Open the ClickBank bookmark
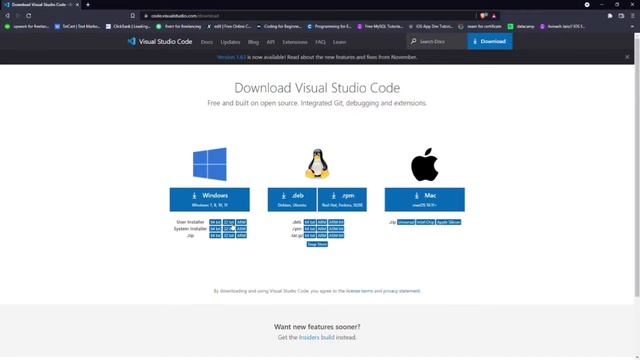640x360 pixels. click(128, 26)
